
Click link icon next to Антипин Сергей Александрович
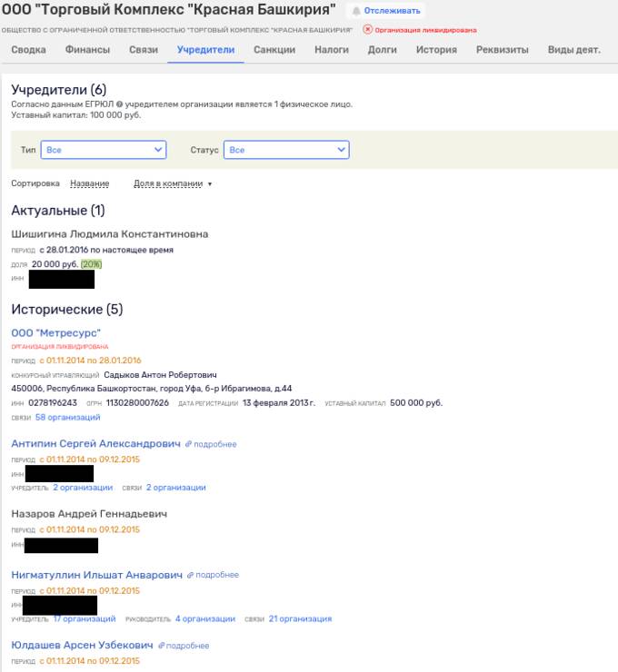point(189,444)
